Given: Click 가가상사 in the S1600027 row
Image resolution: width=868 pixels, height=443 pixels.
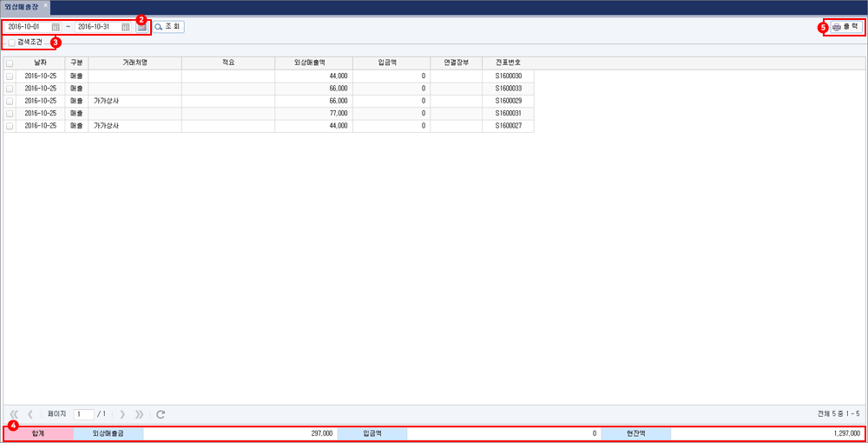Looking at the screenshot, I should click(107, 126).
